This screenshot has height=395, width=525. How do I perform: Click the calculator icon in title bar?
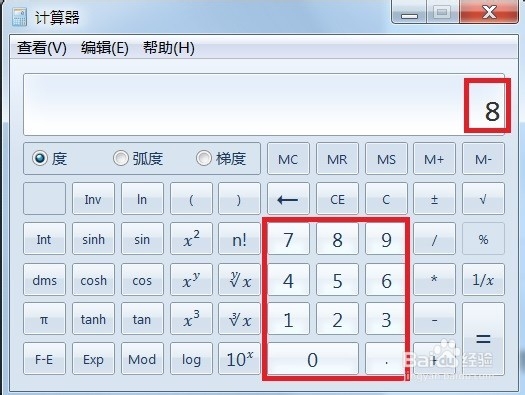[x=19, y=17]
